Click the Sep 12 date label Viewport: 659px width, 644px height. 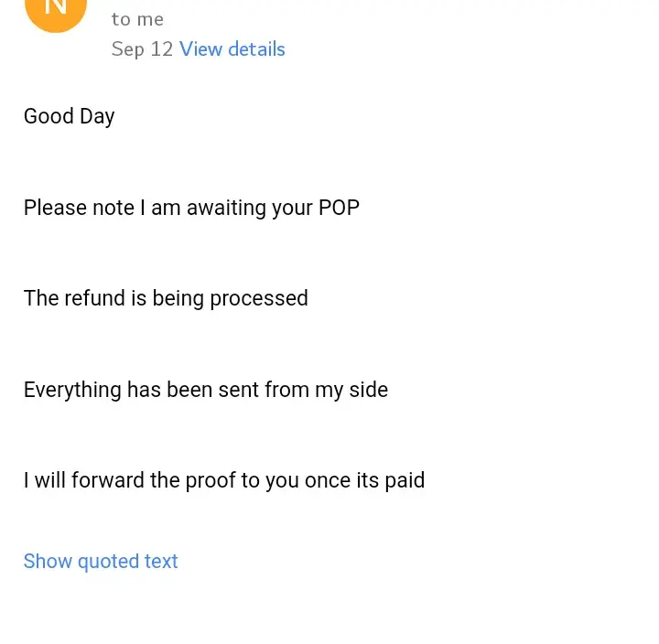point(142,49)
